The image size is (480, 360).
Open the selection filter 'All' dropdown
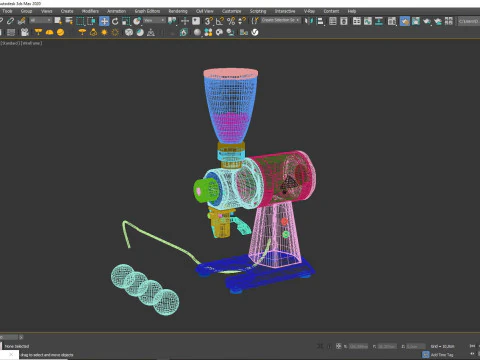point(40,21)
